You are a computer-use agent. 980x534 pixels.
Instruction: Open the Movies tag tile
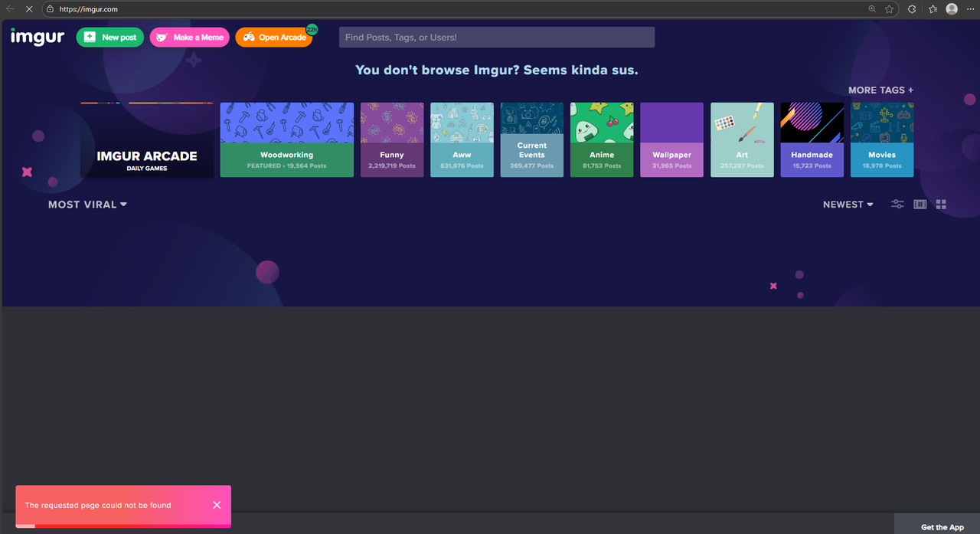[x=882, y=140]
